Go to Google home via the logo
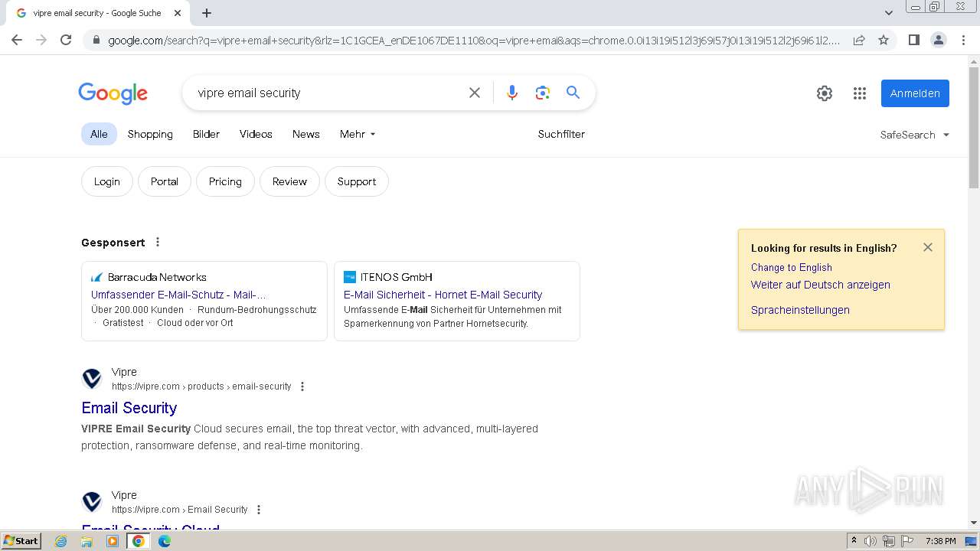This screenshot has width=980, height=551. tap(113, 93)
